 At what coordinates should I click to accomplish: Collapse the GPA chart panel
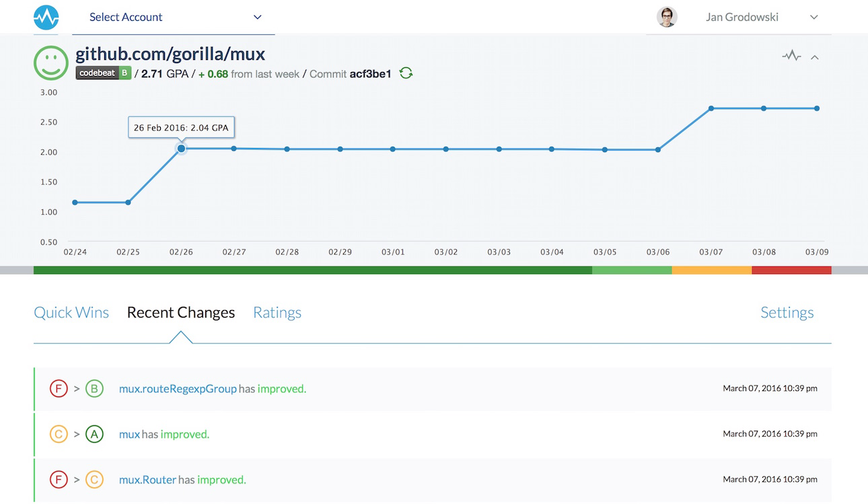[x=814, y=57]
